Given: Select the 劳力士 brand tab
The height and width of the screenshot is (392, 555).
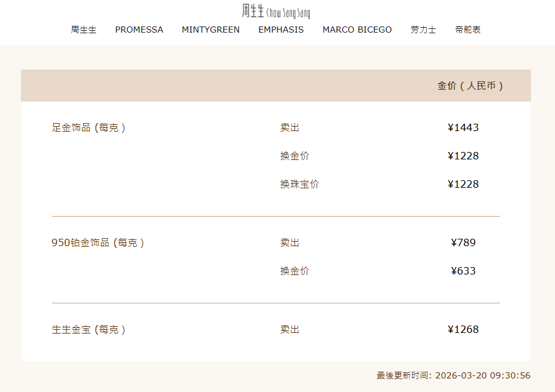Looking at the screenshot, I should (x=423, y=30).
